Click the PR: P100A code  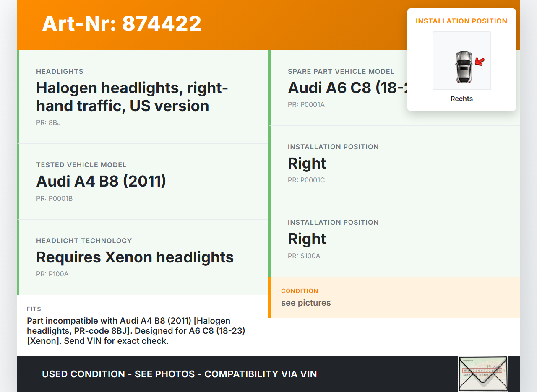52,274
